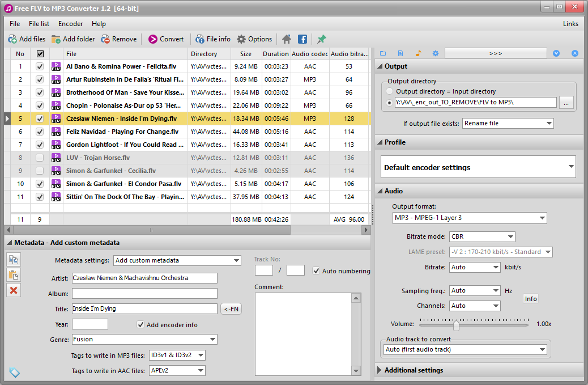Click the red X clear metadata icon

coord(14,290)
